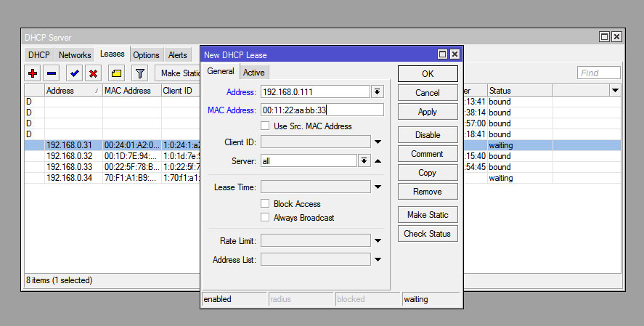This screenshot has height=326, width=644.
Task: Toggle the Always Broadcast checkbox
Action: (x=266, y=218)
